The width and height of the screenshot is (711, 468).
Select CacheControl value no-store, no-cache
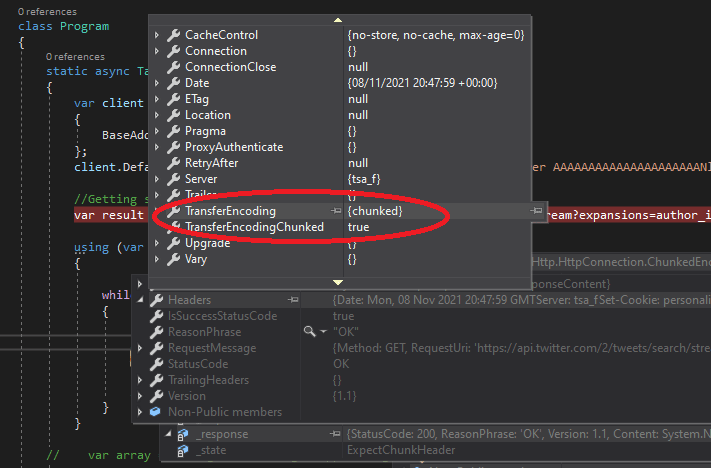coord(436,35)
